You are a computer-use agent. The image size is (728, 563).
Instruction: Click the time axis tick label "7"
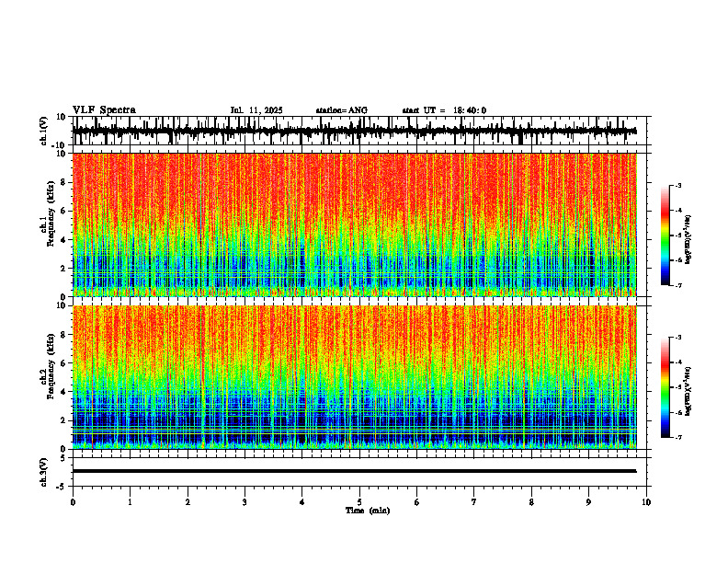474,502
